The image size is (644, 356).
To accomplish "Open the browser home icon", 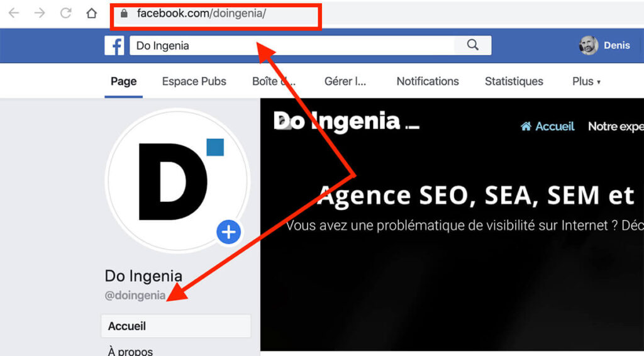I will 91,13.
